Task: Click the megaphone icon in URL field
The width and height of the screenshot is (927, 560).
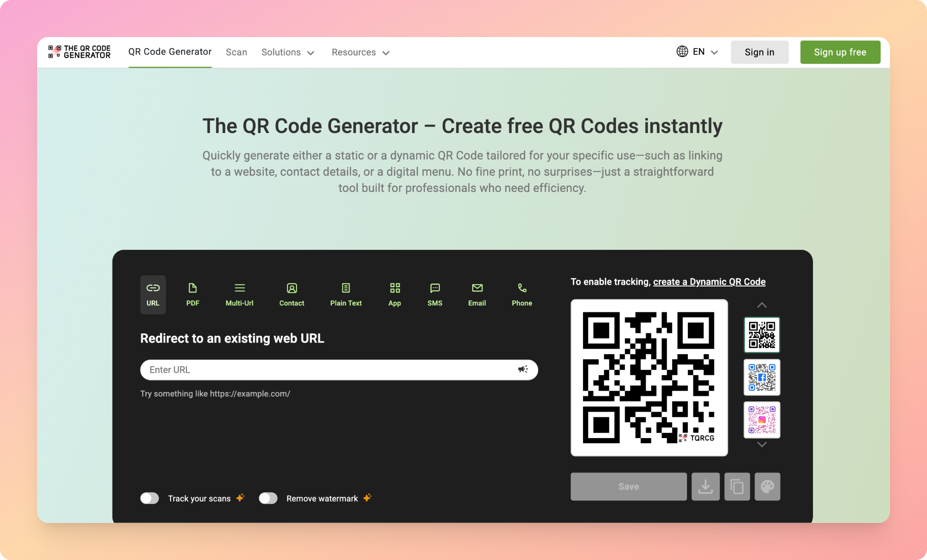Action: (x=523, y=369)
